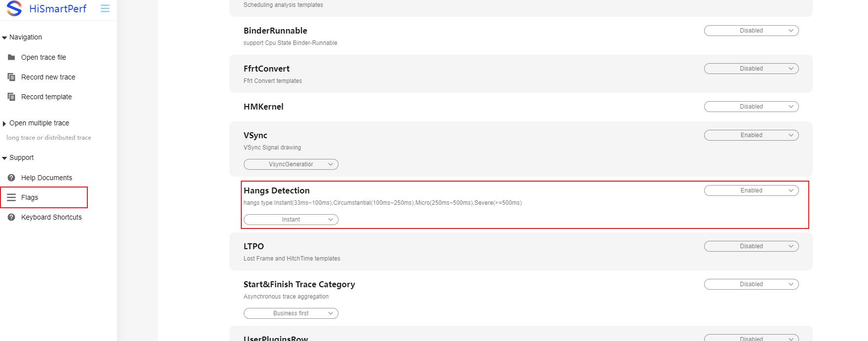Toggle the sidebar hamburger menu icon

point(105,8)
